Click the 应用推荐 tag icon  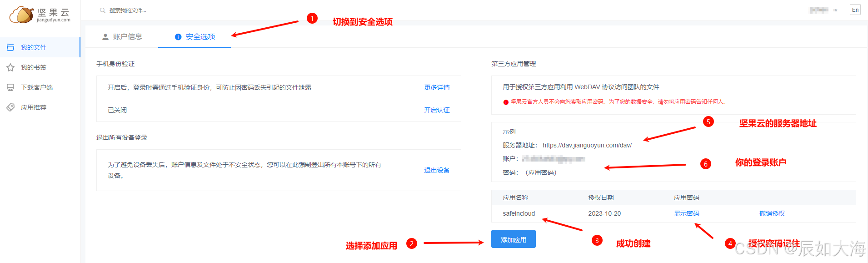[10, 107]
